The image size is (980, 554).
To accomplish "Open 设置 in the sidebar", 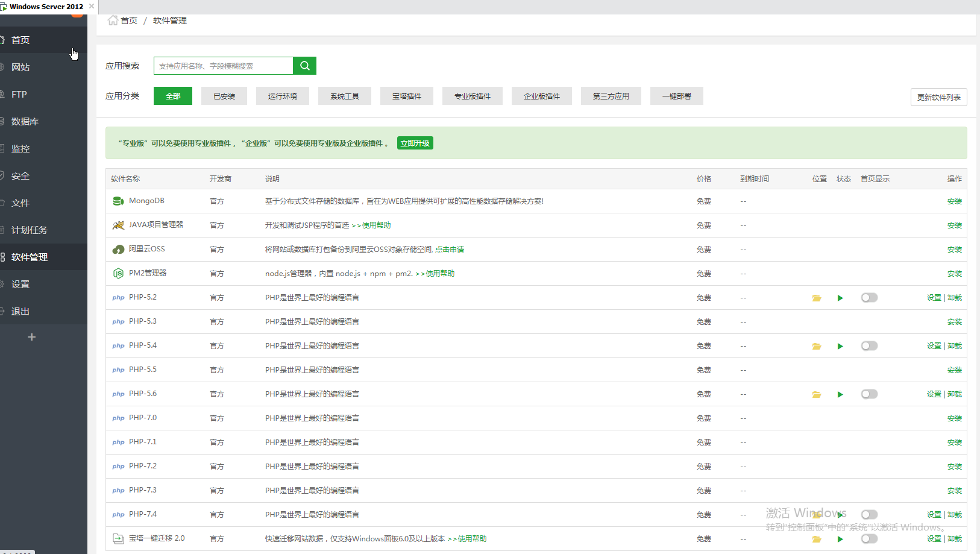I will [x=43, y=284].
